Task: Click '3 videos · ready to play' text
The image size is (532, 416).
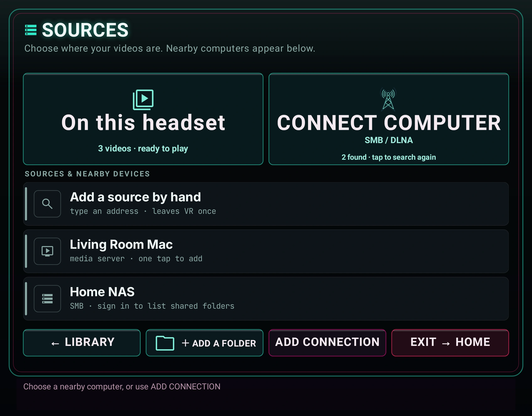Action: 143,149
